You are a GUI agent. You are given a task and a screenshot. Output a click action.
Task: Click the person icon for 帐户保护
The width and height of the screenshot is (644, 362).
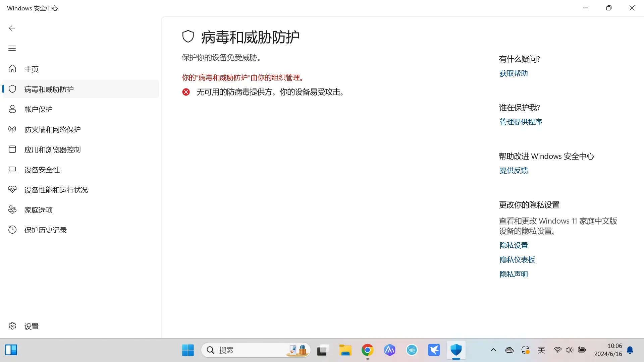point(12,109)
